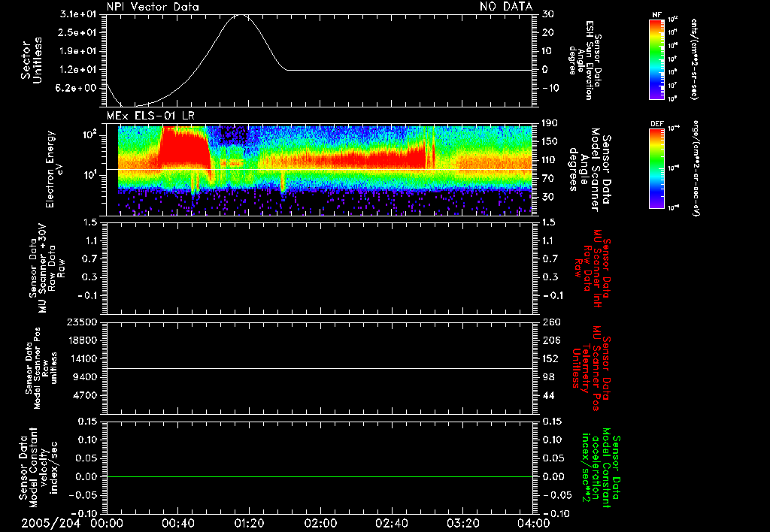Click the "NO DATA" label
This screenshot has width=770, height=532.
506,6
